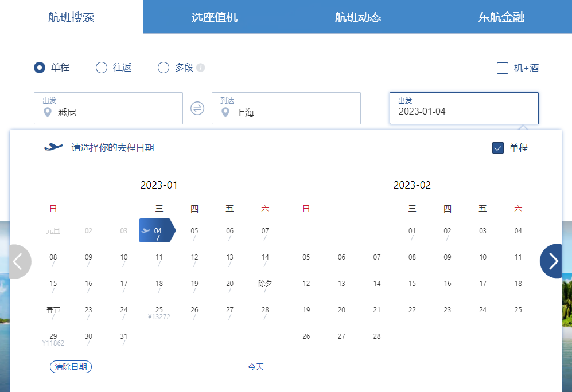This screenshot has width=572, height=392.
Task: Open the 到达 city field showing 上海
Action: 286,108
